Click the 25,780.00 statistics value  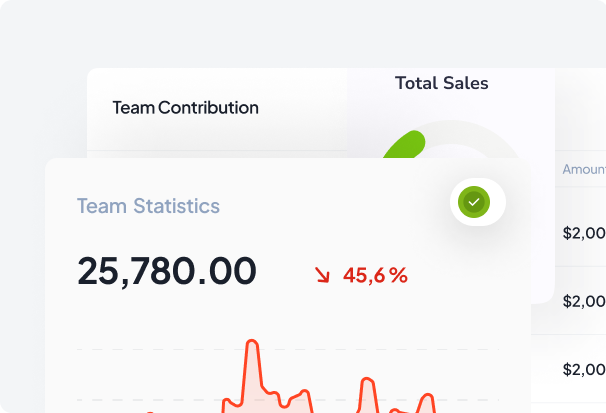(x=167, y=271)
